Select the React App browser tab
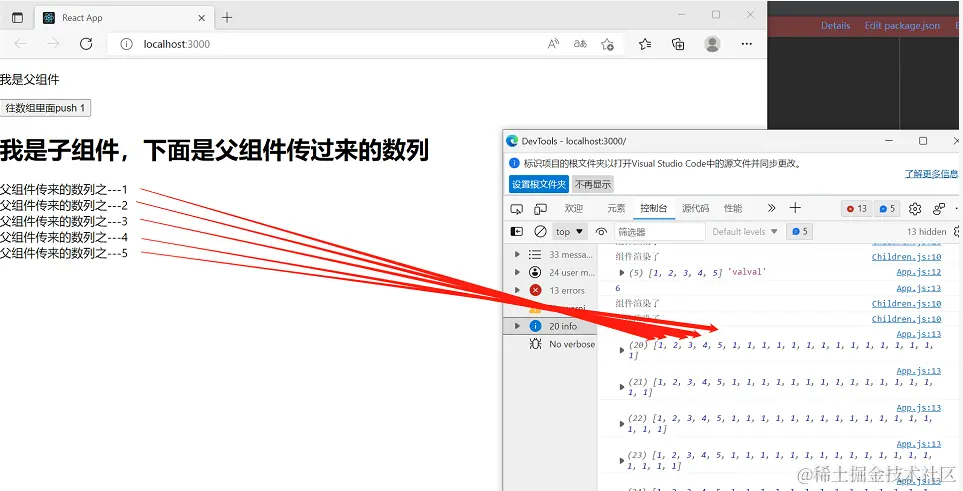 point(124,18)
